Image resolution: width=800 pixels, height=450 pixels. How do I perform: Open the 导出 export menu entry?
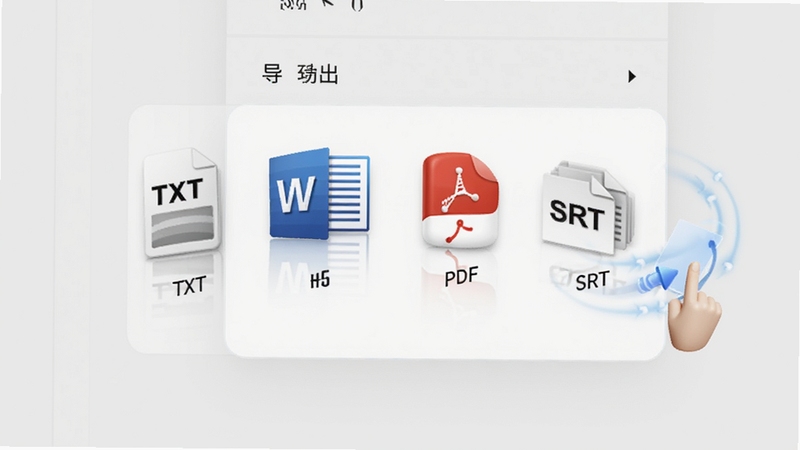coord(447,74)
